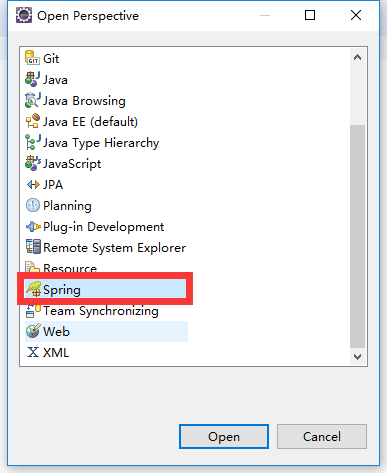
Task: Select the Git perspective icon
Action: click(x=33, y=58)
